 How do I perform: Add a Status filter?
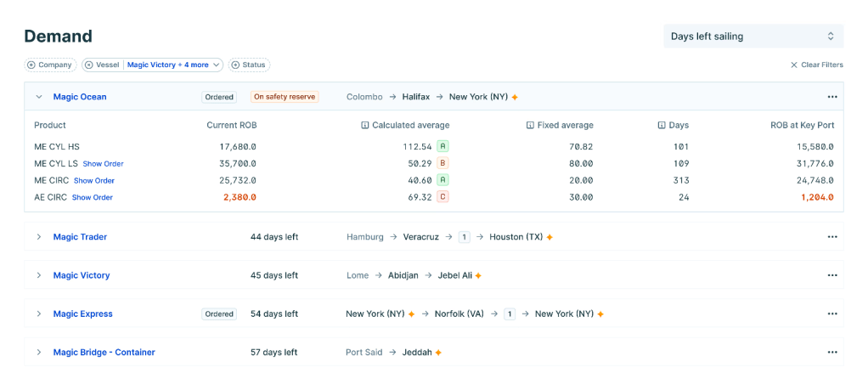249,65
